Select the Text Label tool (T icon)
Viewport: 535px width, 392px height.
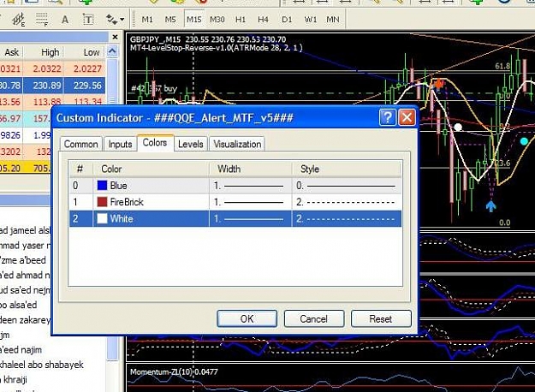coord(88,20)
